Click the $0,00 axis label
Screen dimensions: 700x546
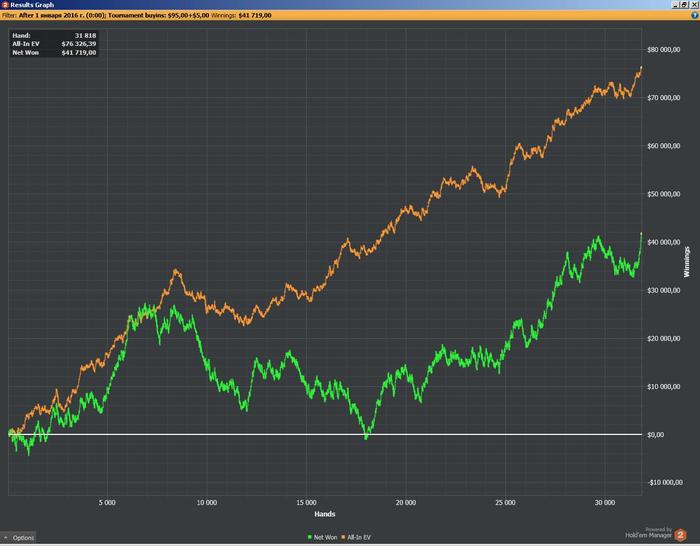(x=655, y=434)
